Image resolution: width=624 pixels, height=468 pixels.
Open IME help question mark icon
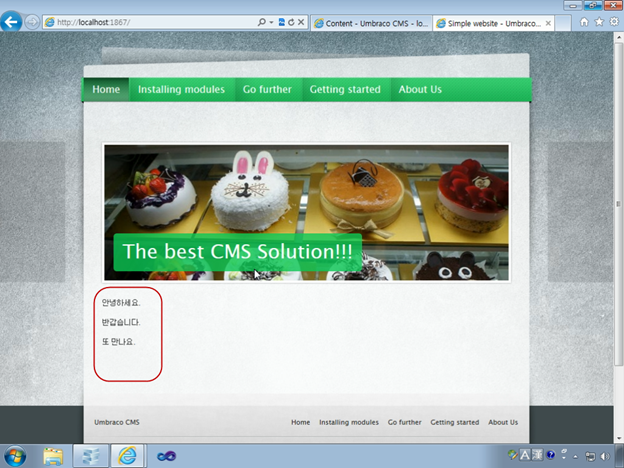click(551, 454)
